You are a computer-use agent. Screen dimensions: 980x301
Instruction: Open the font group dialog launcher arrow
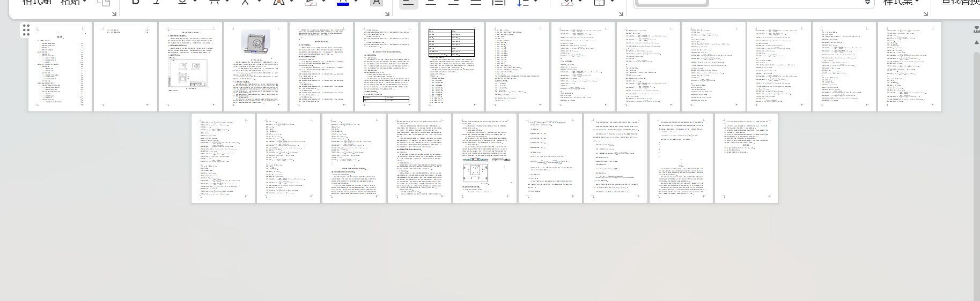[387, 14]
